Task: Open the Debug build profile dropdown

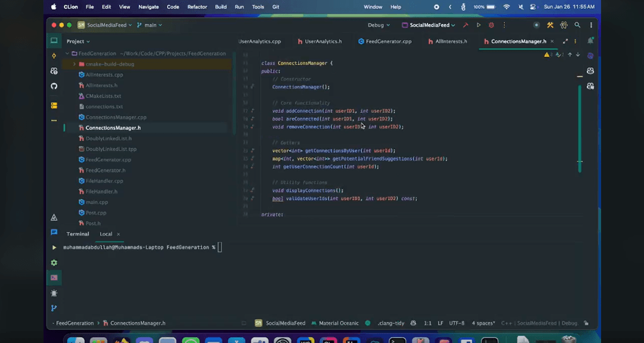Action: (x=379, y=25)
